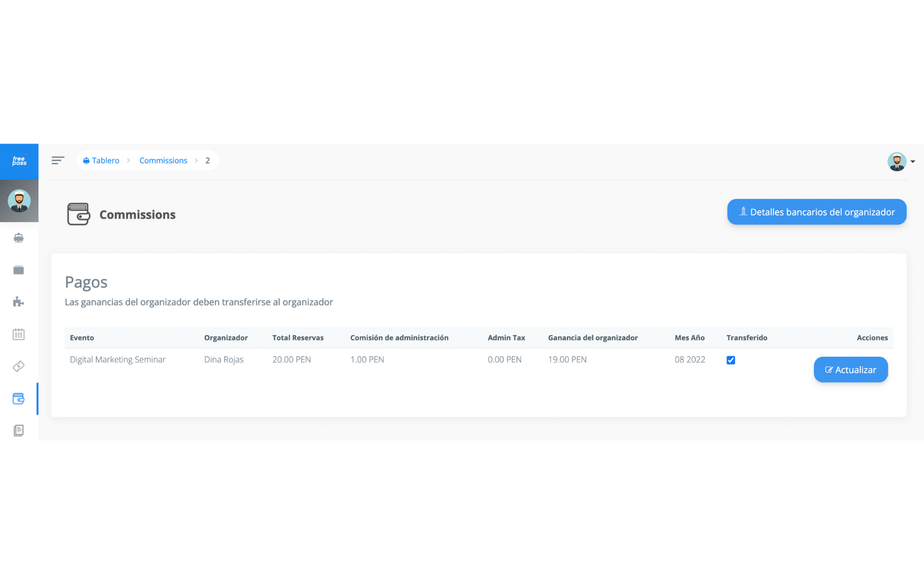Click the money bill sidebar icon
This screenshot has height=584, width=924.
18,366
